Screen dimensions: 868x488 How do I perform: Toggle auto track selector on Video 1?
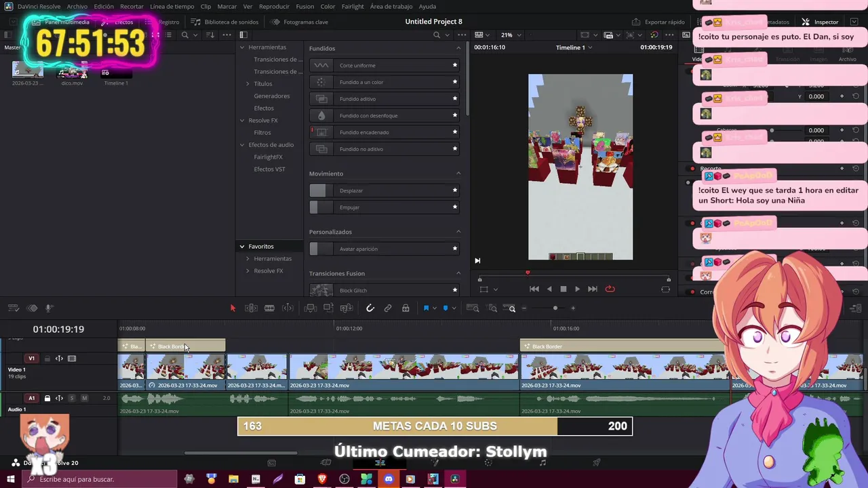(59, 359)
